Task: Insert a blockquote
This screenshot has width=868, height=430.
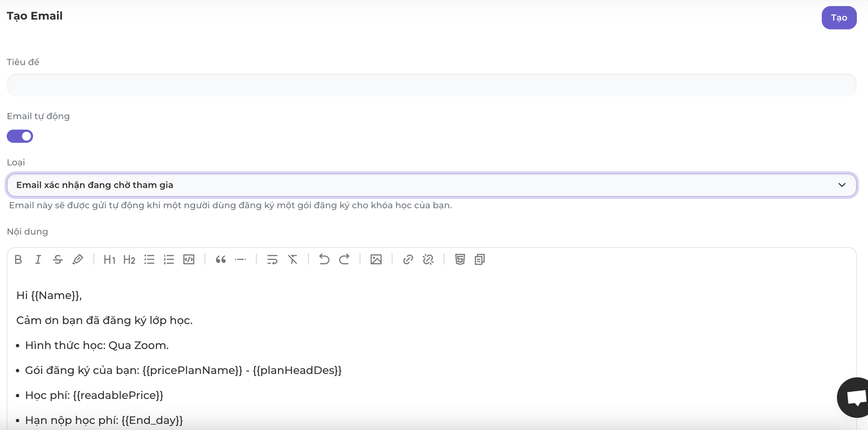Action: point(221,260)
